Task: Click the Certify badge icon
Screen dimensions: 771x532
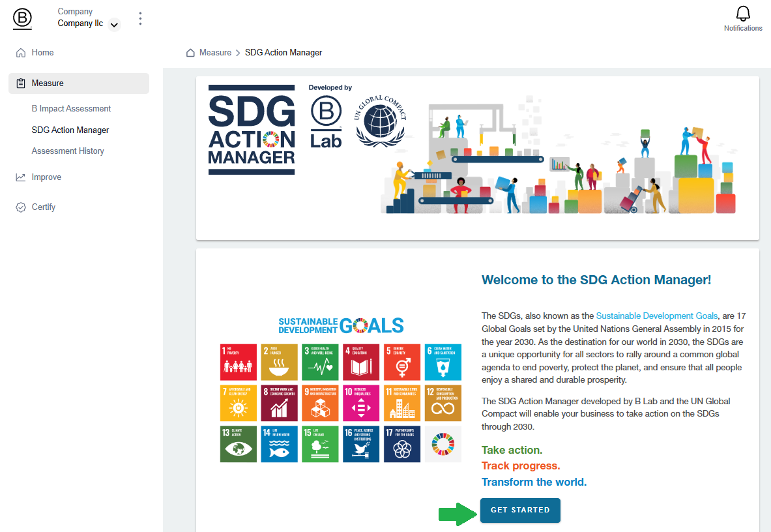Action: click(21, 207)
